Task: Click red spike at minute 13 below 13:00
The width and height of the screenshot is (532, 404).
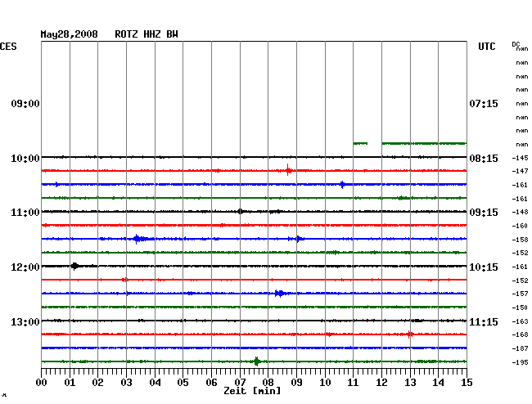Action: point(409,334)
